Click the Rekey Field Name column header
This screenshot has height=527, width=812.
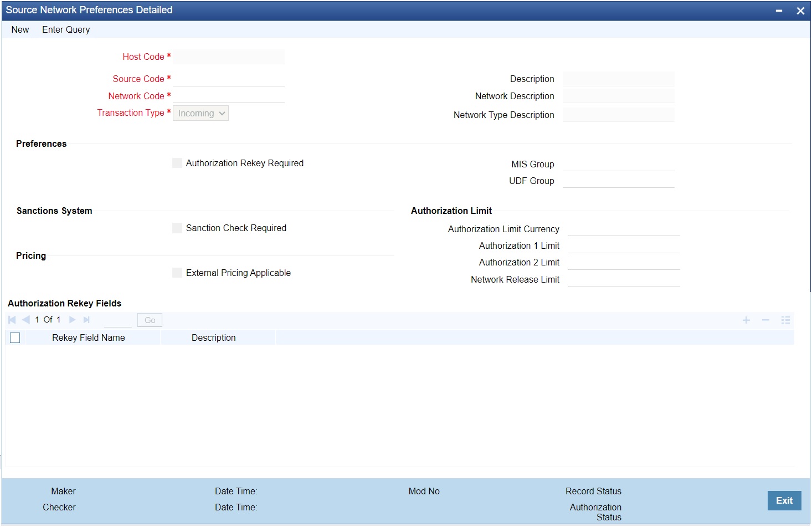tap(89, 337)
